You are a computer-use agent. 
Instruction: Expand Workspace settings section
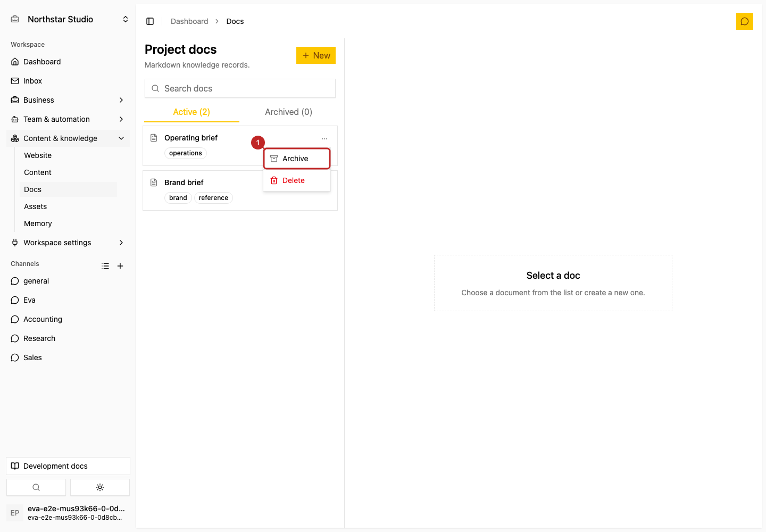pyautogui.click(x=68, y=243)
